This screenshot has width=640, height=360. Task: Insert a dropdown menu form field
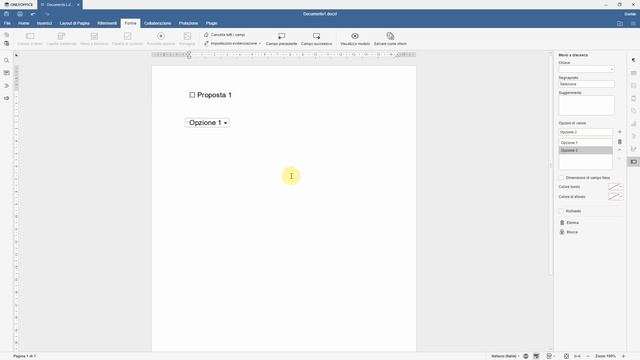pos(94,38)
